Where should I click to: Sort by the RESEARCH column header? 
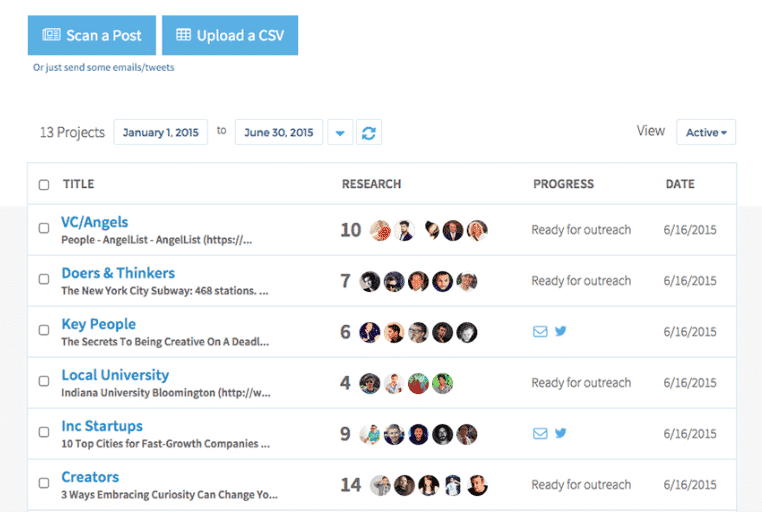tap(371, 184)
